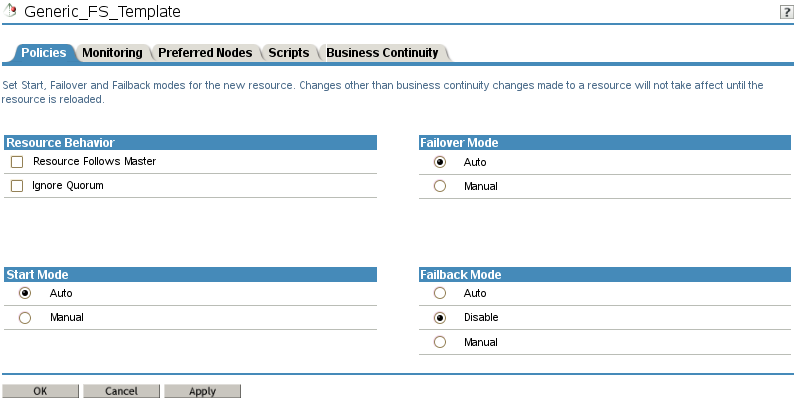The height and width of the screenshot is (402, 794).
Task: Set Failback Mode to Auto
Action: 440,294
